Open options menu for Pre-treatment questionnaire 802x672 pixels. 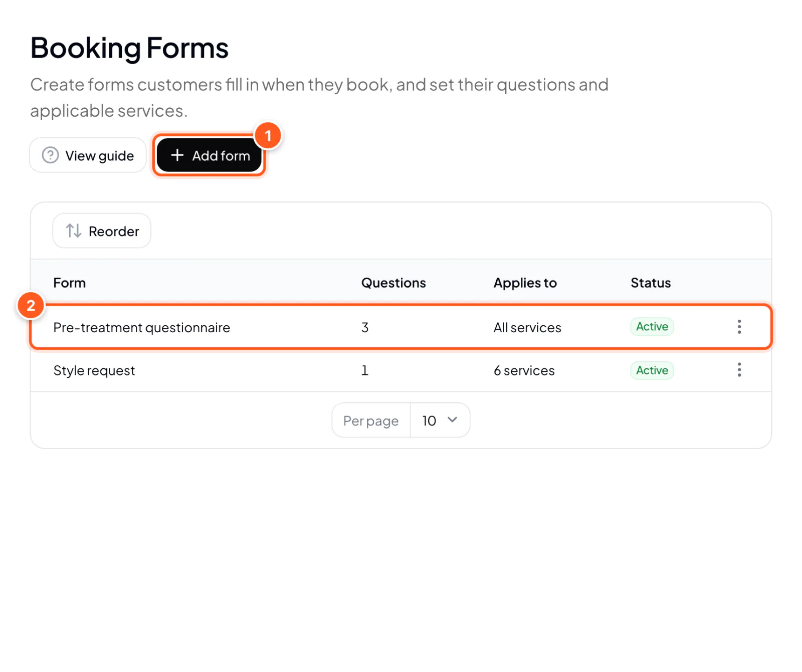[739, 327]
